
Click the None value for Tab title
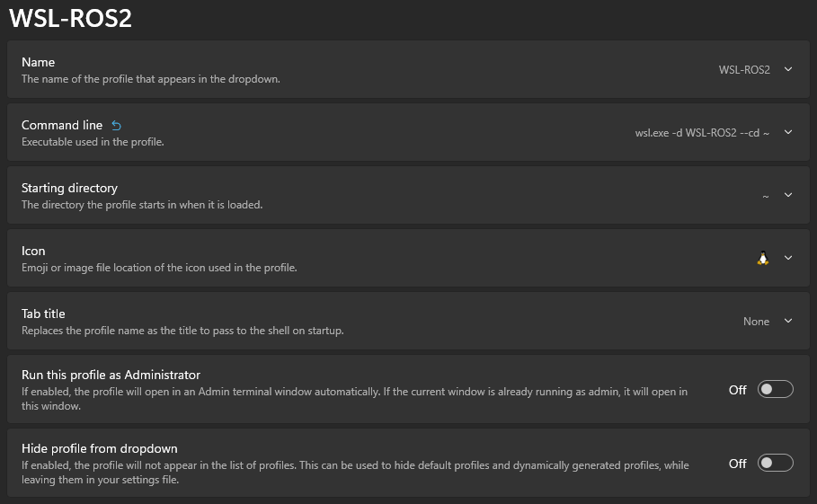756,322
